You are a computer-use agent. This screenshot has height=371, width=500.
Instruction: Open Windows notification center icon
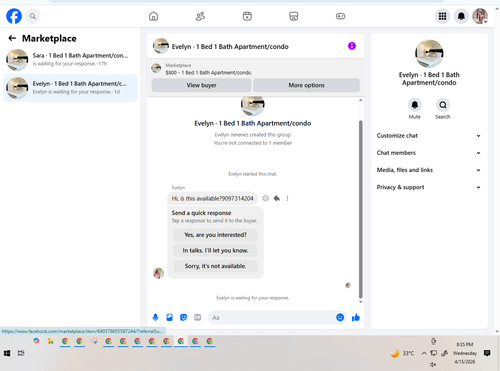point(487,353)
